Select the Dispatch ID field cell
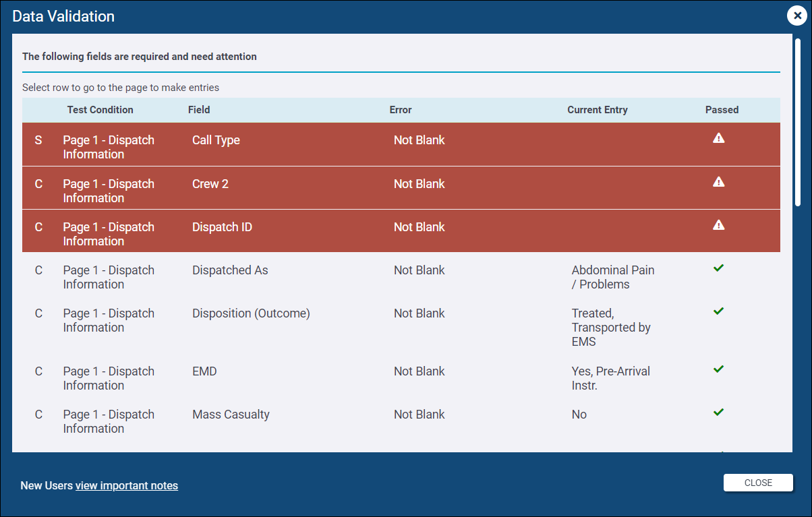The image size is (812, 517). coord(222,227)
